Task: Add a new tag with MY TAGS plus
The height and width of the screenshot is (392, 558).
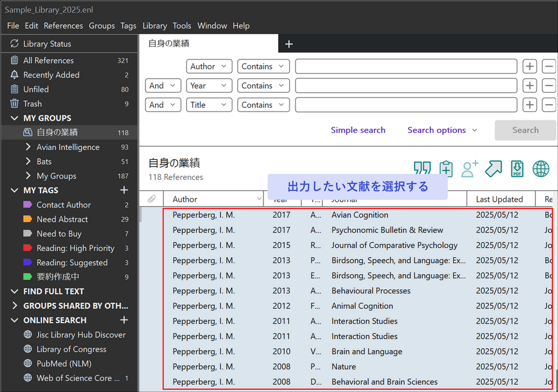Action: [x=124, y=190]
